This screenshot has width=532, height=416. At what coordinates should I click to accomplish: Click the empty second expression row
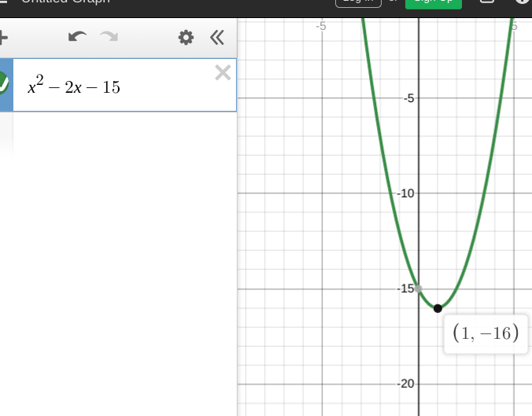click(x=124, y=134)
